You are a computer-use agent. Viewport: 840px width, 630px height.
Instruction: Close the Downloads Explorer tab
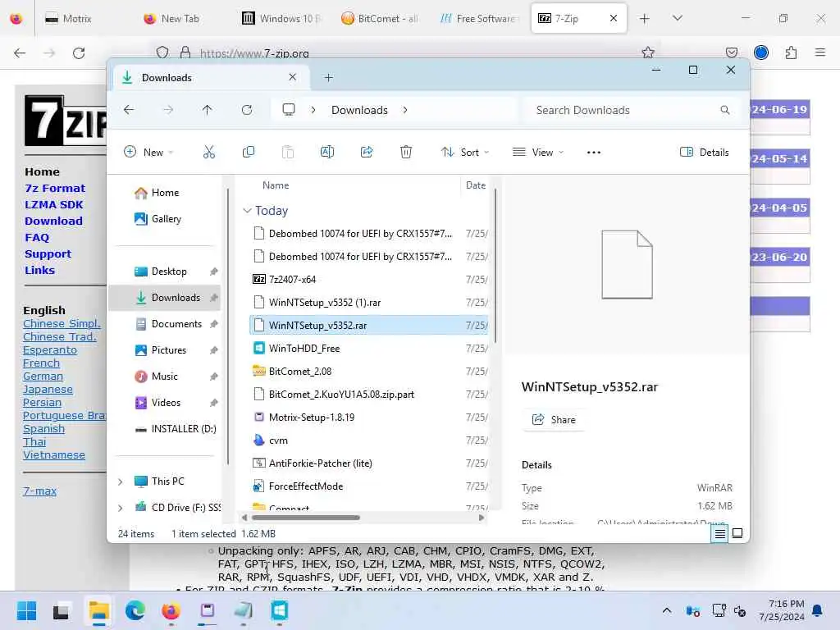[293, 77]
